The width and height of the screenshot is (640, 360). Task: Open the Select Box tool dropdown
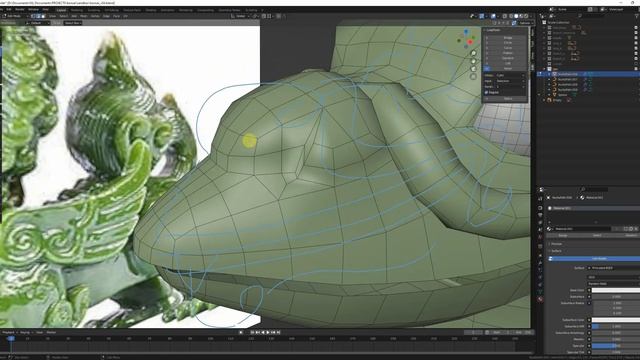click(x=73, y=23)
